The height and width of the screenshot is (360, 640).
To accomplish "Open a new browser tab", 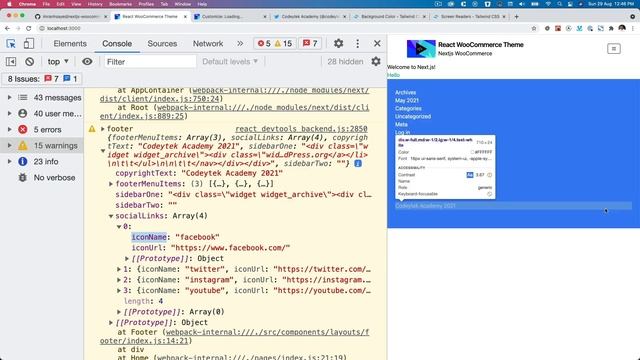I will tap(516, 17).
